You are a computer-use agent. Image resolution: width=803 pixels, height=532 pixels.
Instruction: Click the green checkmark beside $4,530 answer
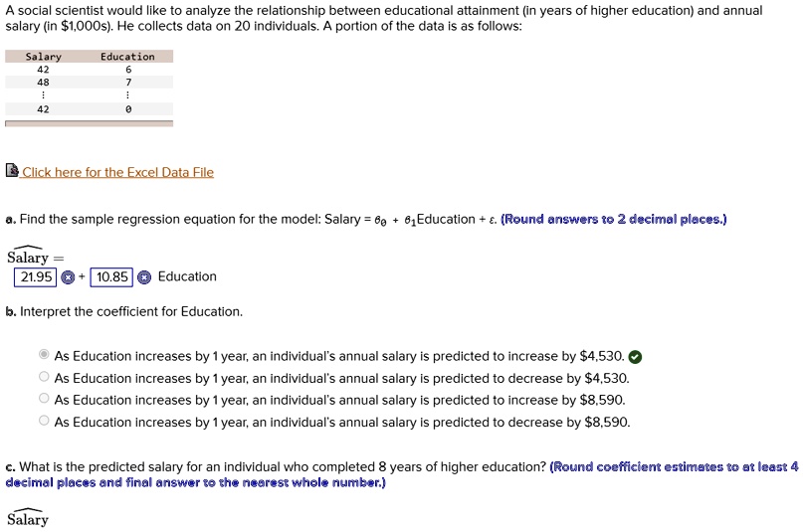636,356
